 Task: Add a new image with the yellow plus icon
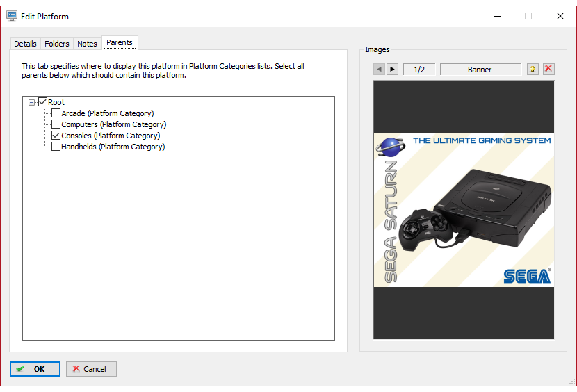533,69
